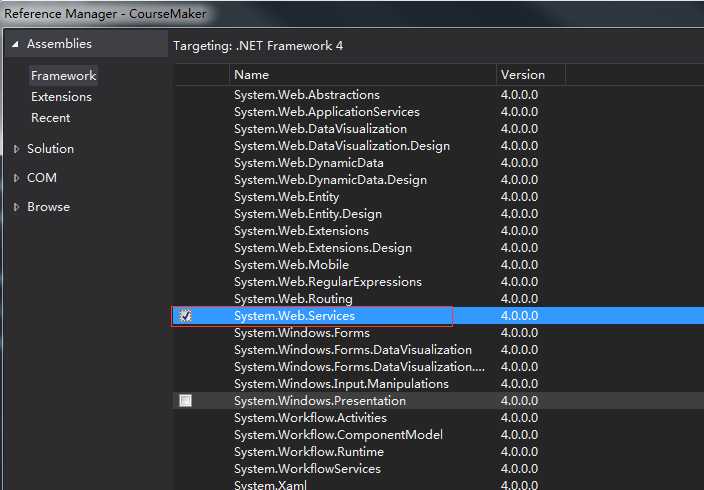This screenshot has width=704, height=490.
Task: Sort list by Version column header
Action: pyautogui.click(x=531, y=75)
